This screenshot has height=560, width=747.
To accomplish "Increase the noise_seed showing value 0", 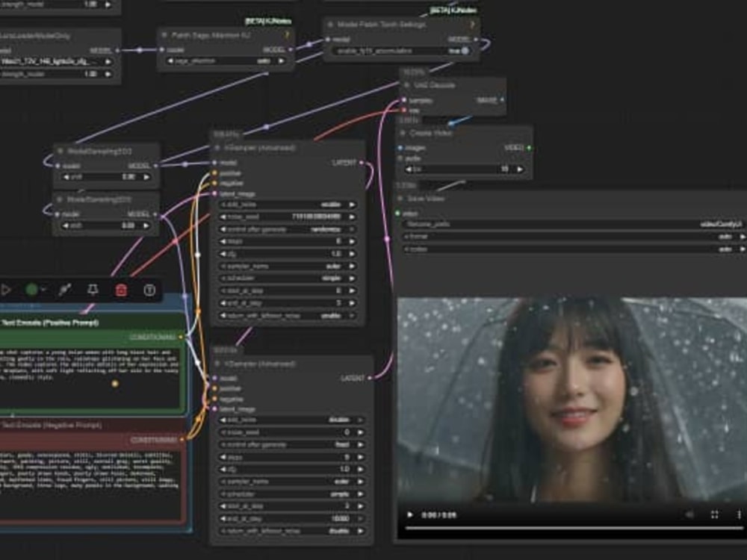I will [361, 432].
